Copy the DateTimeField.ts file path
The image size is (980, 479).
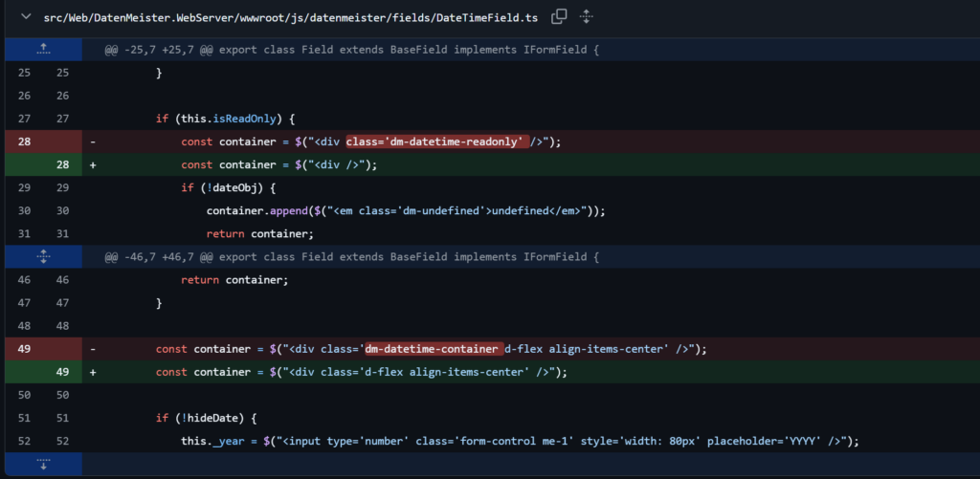click(559, 17)
